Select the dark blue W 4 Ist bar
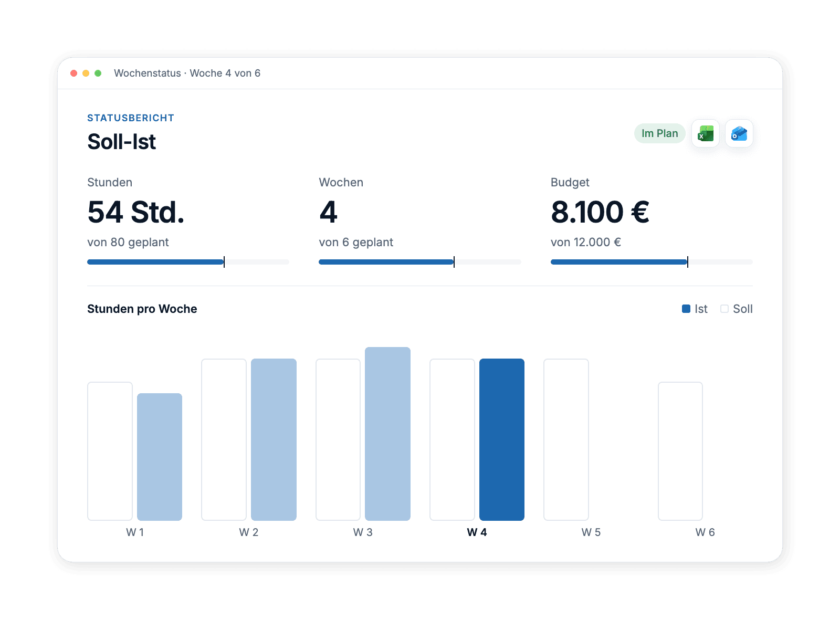840x630 pixels. 502,439
